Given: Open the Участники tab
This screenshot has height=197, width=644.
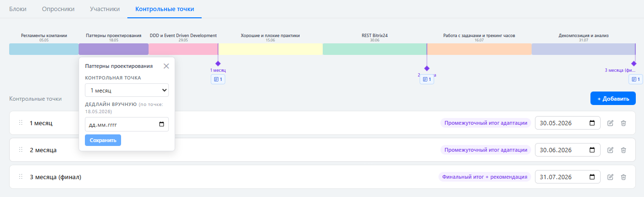Looking at the screenshot, I should pyautogui.click(x=105, y=9).
